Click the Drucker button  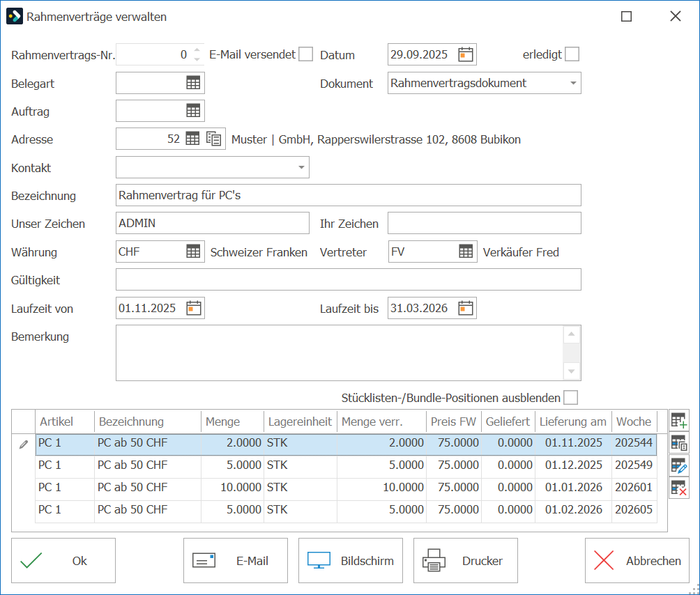[x=466, y=561]
